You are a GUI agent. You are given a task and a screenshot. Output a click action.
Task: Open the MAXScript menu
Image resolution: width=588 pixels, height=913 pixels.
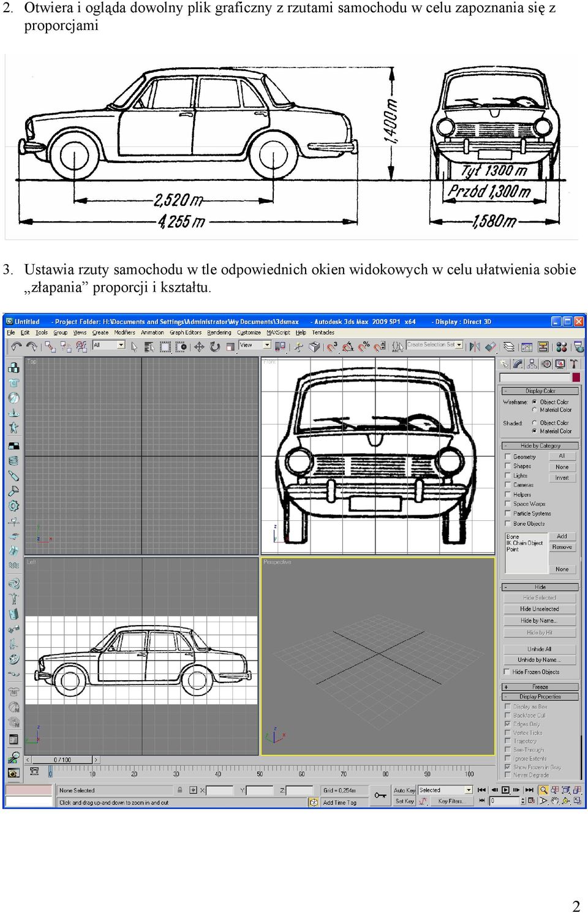pos(279,333)
